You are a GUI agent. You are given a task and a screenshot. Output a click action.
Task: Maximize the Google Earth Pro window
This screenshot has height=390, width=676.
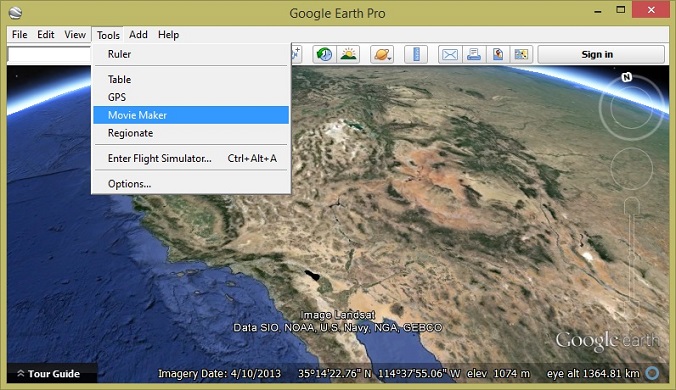[x=621, y=10]
